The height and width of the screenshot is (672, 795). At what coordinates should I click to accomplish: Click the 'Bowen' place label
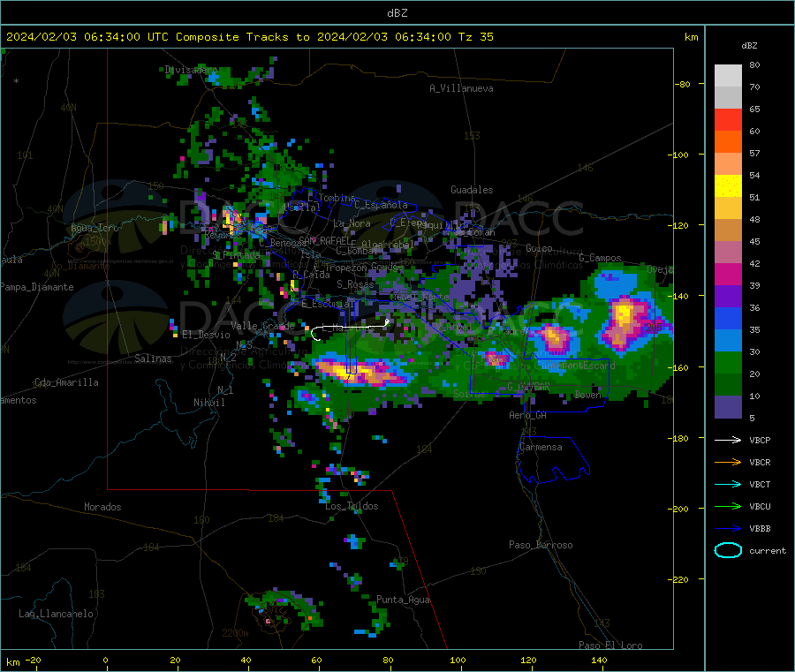[x=588, y=395]
